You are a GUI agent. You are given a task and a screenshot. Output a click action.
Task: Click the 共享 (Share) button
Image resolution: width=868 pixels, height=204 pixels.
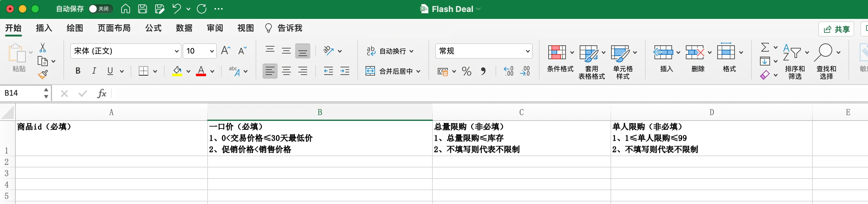coord(836,29)
